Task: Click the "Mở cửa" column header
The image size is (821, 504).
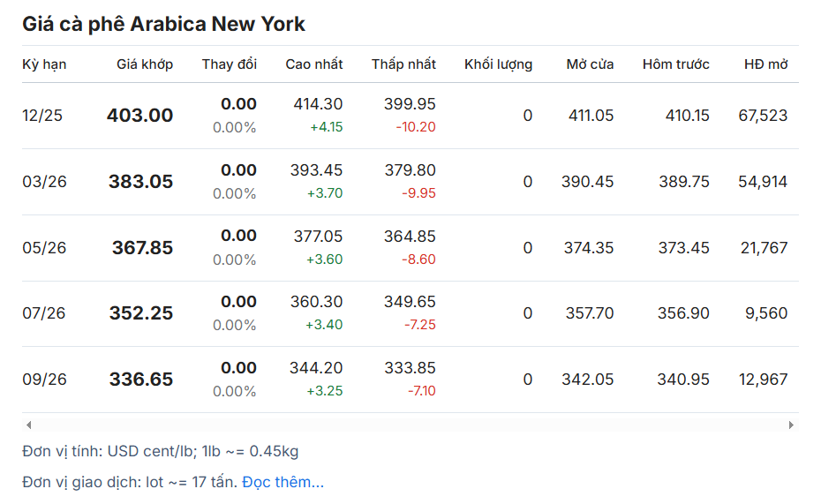Action: tap(590, 64)
